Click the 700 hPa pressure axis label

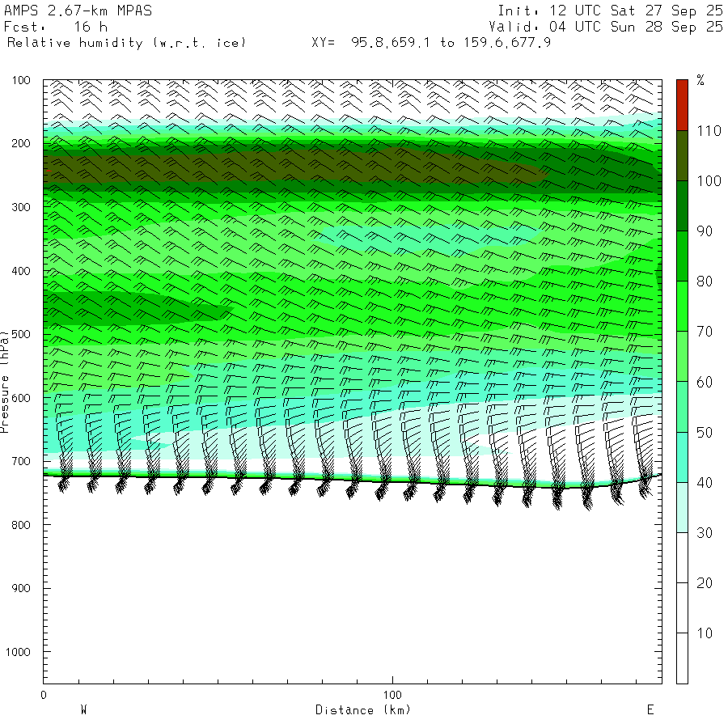click(x=21, y=462)
